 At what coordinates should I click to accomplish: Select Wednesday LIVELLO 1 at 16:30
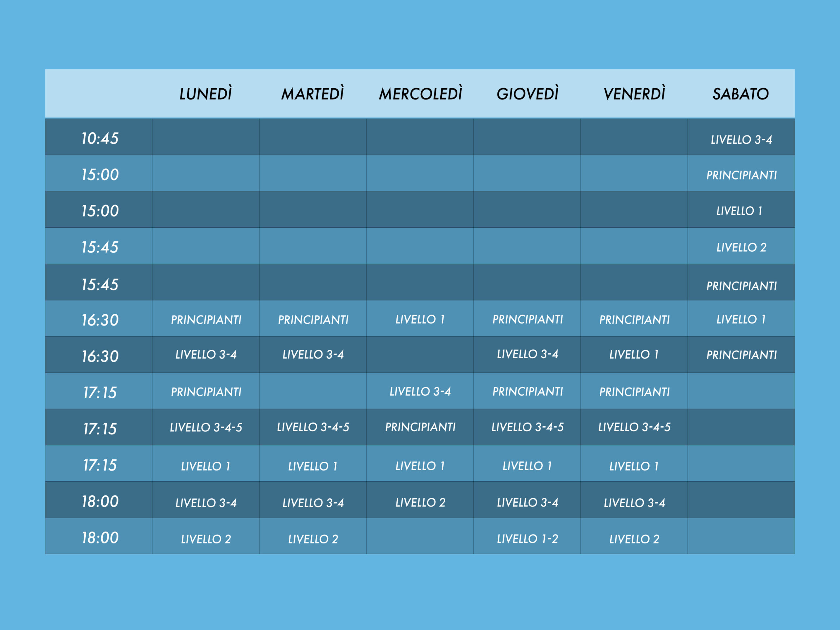[420, 319]
